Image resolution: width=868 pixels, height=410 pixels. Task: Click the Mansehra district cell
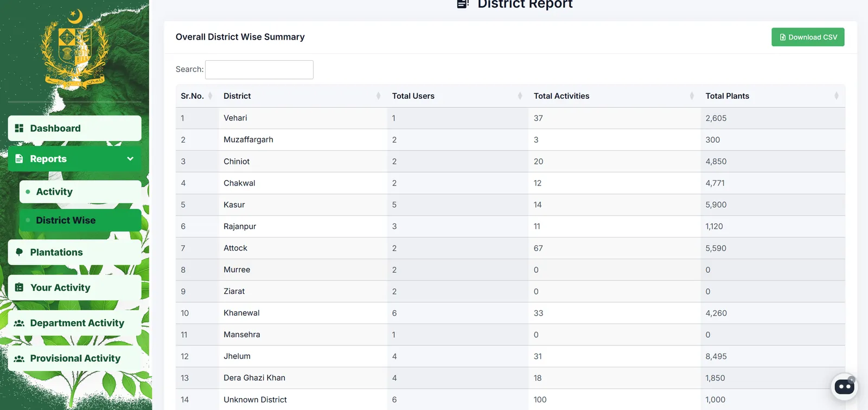[x=303, y=335]
